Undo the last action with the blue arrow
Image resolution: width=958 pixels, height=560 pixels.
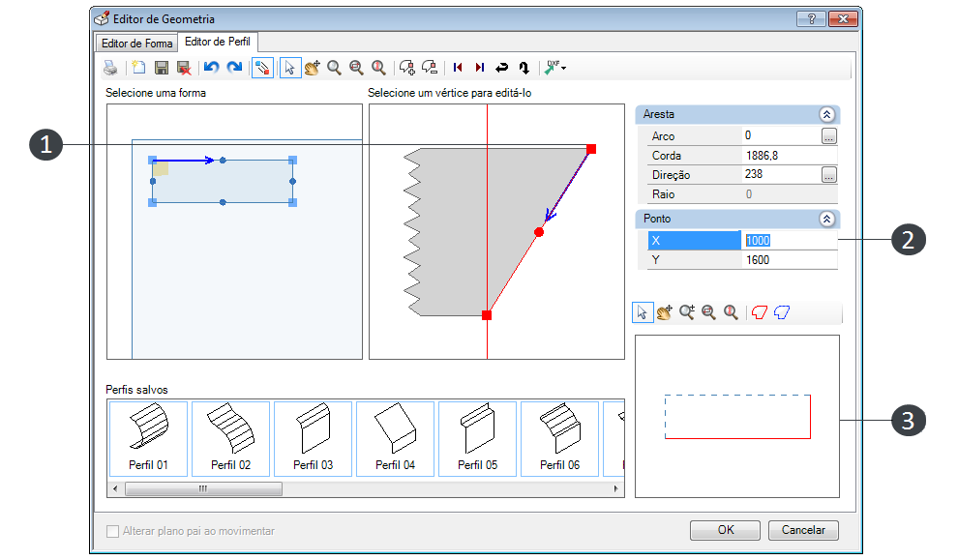point(211,67)
